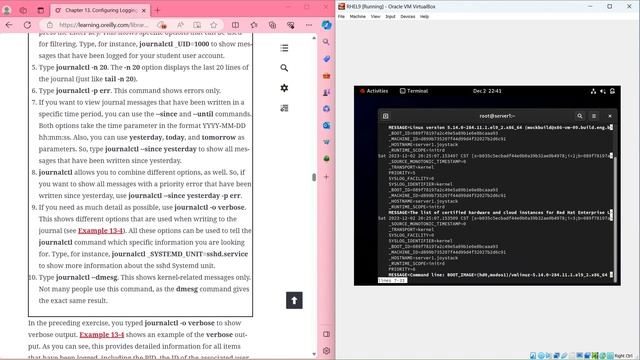This screenshot has width=640, height=360.
Task: Search in the GNOME terminal
Action: 580,116
